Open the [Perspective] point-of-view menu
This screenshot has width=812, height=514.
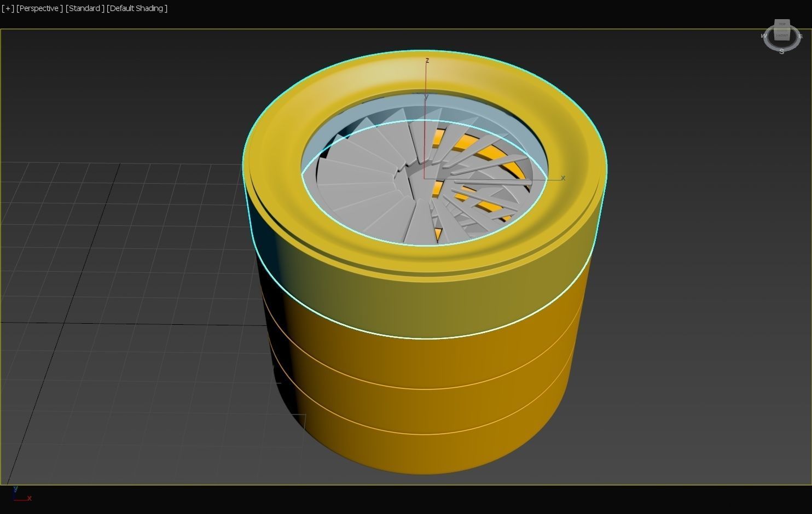(x=39, y=8)
